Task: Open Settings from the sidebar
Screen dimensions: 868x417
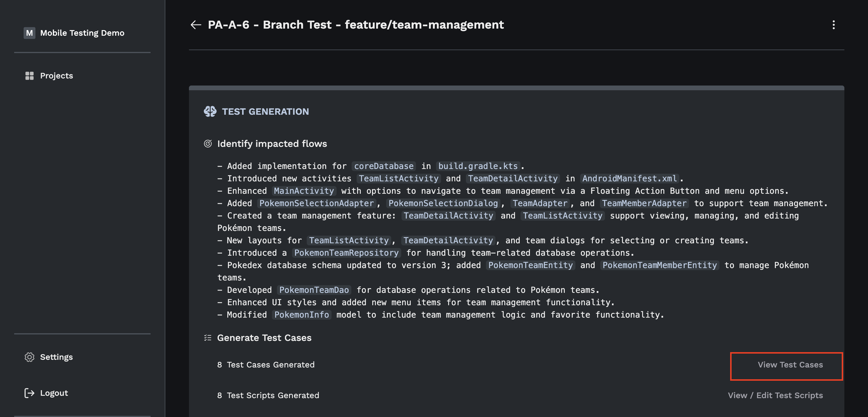Action: click(x=56, y=357)
